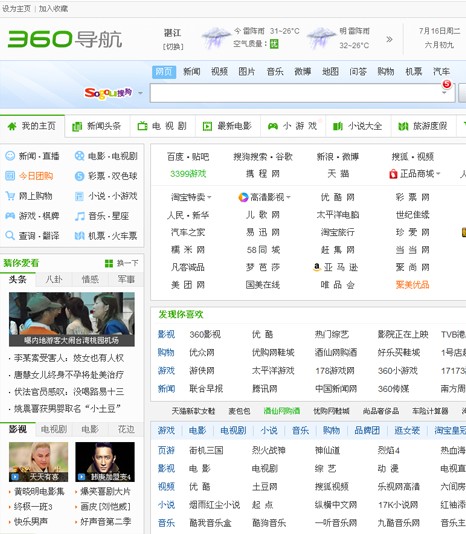466x534 pixels.
Task: Switch city with the 切换 link
Action: (x=173, y=47)
